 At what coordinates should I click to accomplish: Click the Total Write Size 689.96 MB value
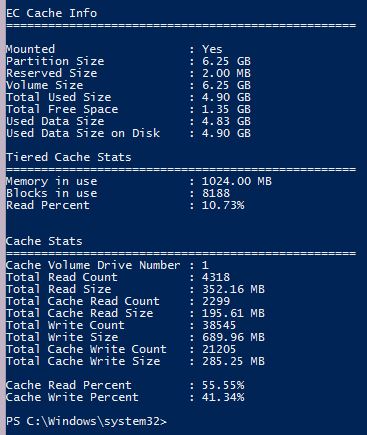click(x=233, y=337)
